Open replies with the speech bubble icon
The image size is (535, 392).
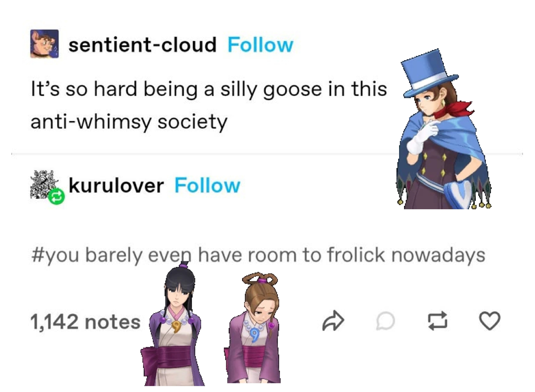click(x=385, y=321)
